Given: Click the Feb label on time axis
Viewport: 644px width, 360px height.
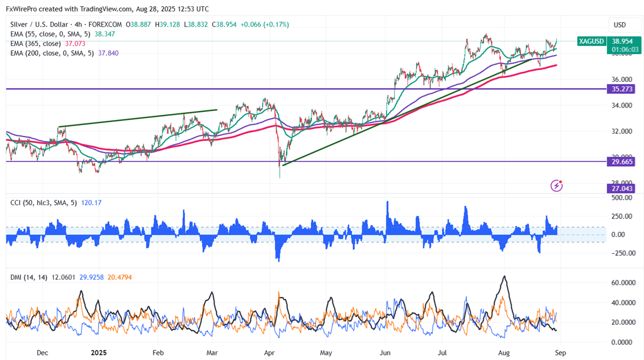Looking at the screenshot, I should 158,353.
